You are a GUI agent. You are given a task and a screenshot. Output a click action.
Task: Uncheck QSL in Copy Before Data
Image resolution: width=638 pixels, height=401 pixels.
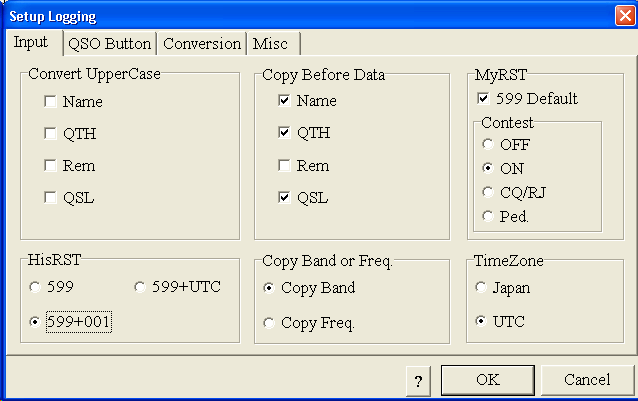click(x=285, y=197)
